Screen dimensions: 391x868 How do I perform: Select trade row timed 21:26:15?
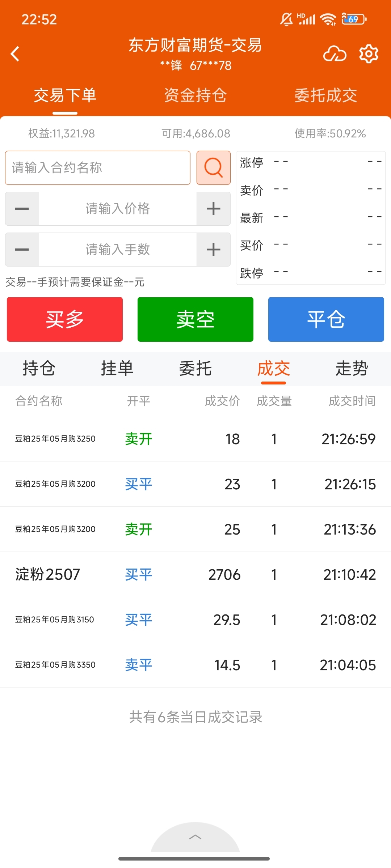[x=195, y=484]
